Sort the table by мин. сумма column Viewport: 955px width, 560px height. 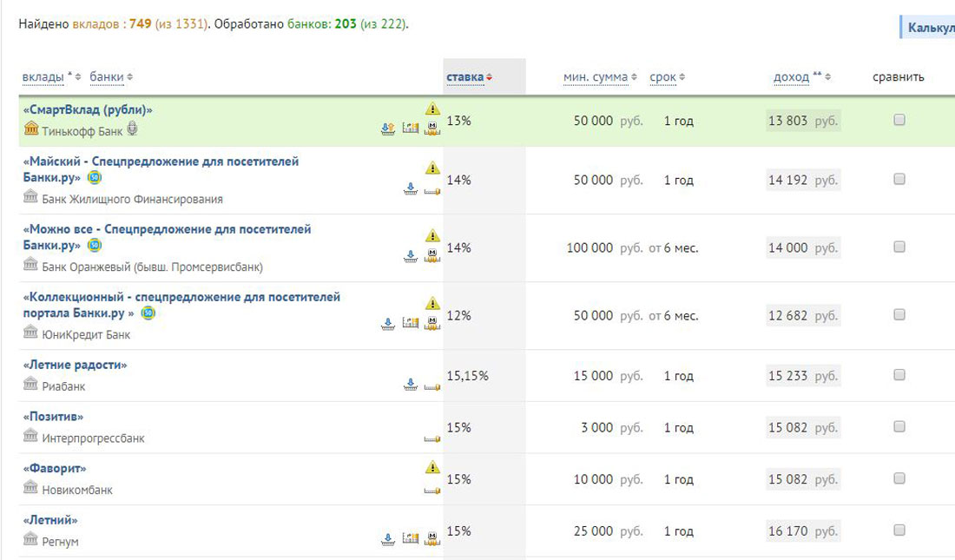[596, 77]
